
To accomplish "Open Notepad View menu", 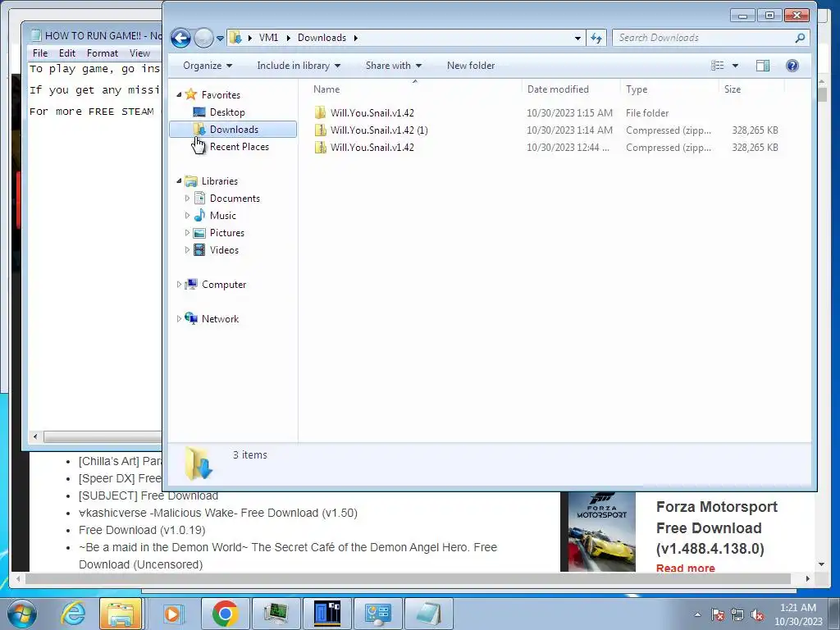I will (x=139, y=53).
